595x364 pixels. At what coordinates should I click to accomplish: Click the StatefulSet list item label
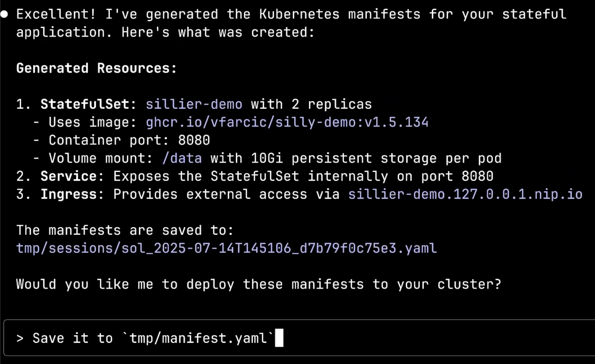coord(88,104)
